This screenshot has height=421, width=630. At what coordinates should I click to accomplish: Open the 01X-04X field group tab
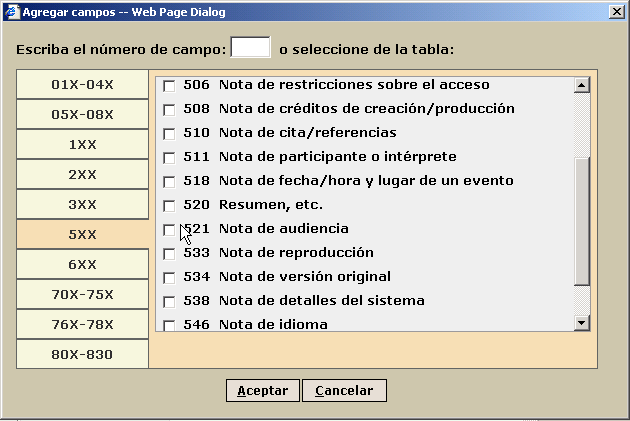click(82, 85)
